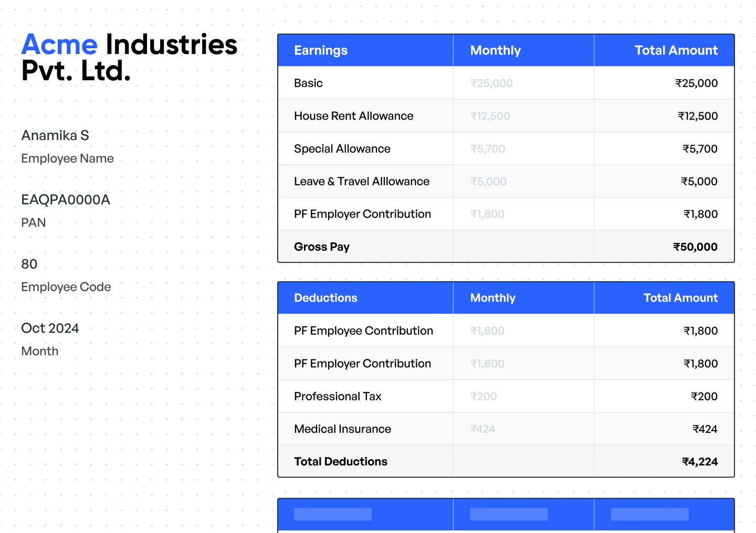Click the Deductions column header
Screen dimensions: 756x533
coord(325,298)
